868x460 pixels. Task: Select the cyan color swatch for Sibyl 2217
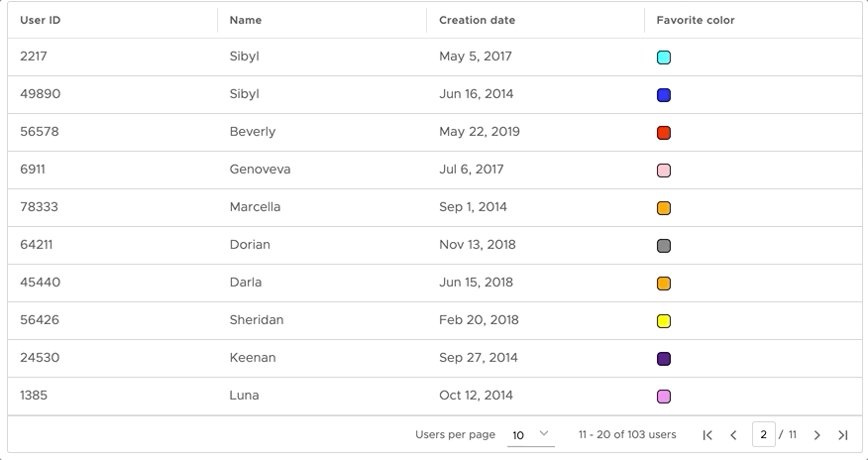[664, 57]
